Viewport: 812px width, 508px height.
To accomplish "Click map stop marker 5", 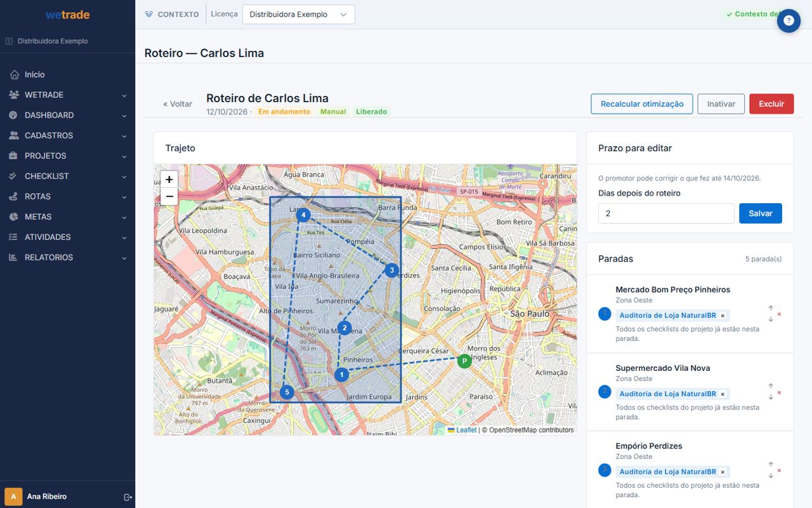I will tap(287, 392).
